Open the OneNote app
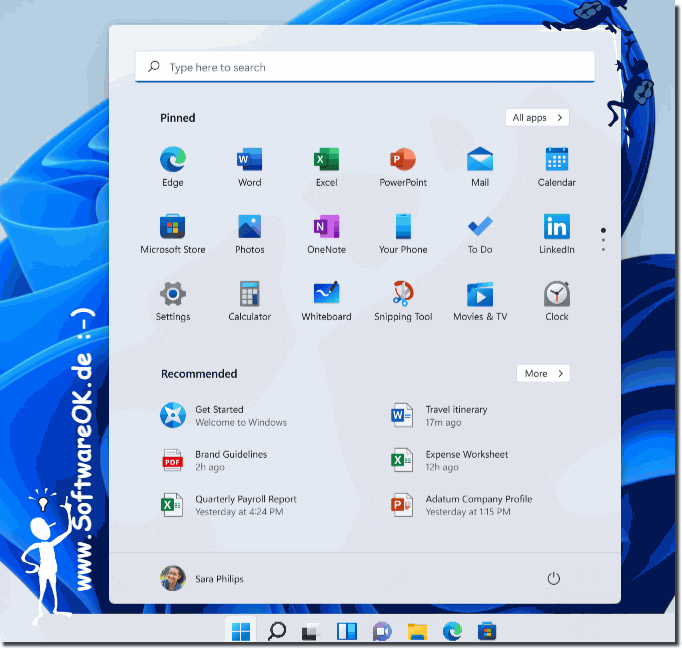This screenshot has height=649, width=682. pyautogui.click(x=326, y=234)
